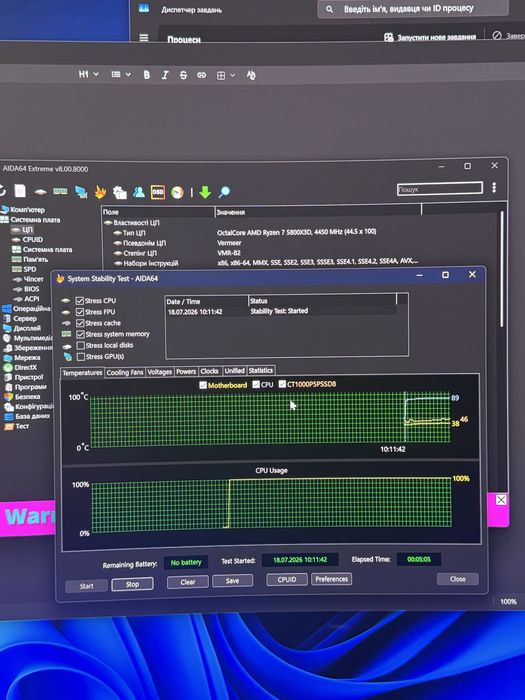Open hamburger menu in Task Manager
Viewport: 525px width, 700px height.
coord(144,38)
